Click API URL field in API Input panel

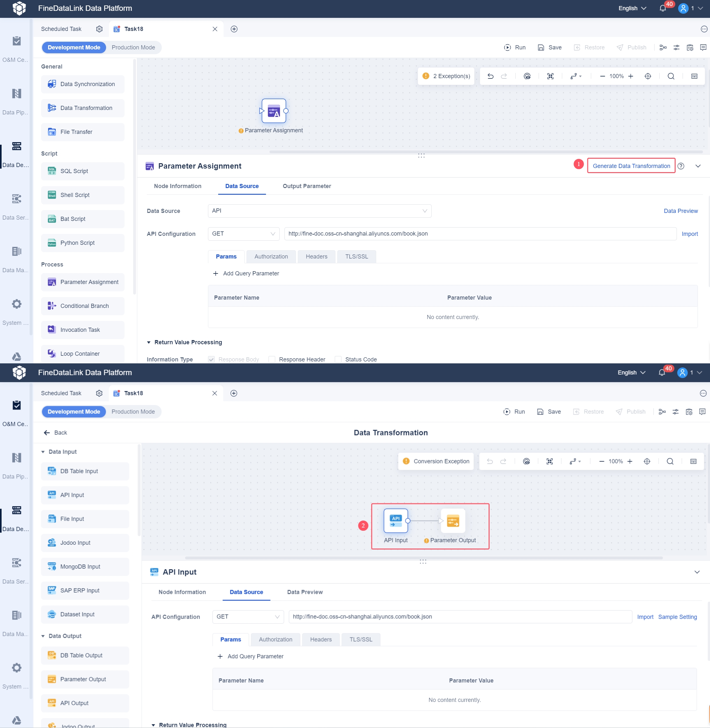460,616
